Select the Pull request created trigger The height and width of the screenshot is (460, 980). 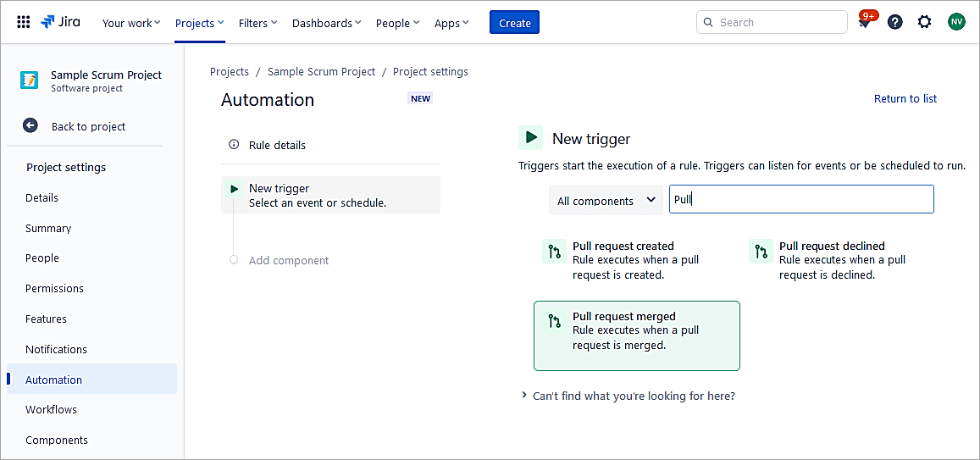tap(623, 260)
